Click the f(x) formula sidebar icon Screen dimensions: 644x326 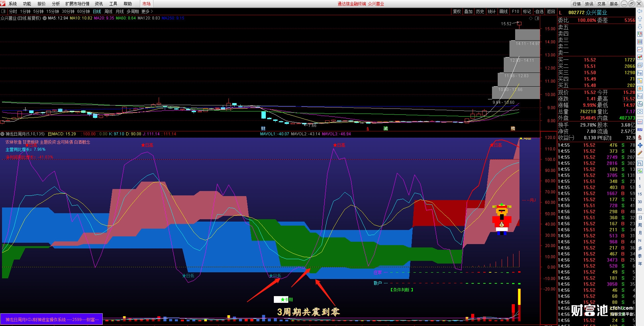(640, 104)
